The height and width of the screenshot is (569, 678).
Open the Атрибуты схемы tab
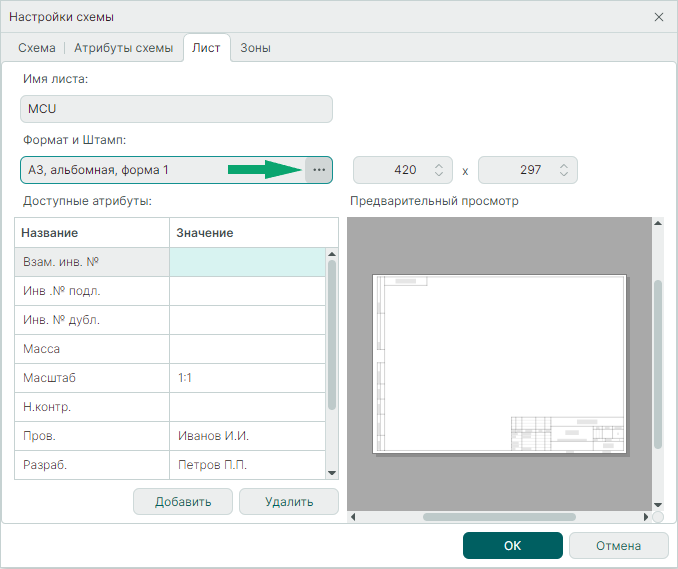pos(123,48)
